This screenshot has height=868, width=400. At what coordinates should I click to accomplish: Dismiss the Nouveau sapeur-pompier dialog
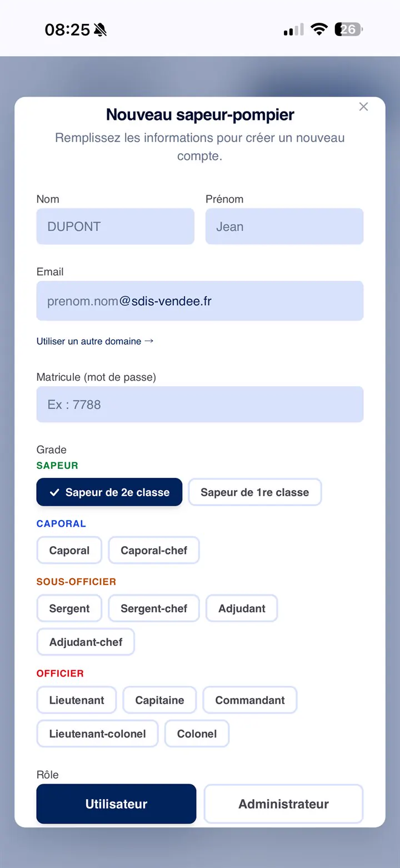(x=363, y=107)
